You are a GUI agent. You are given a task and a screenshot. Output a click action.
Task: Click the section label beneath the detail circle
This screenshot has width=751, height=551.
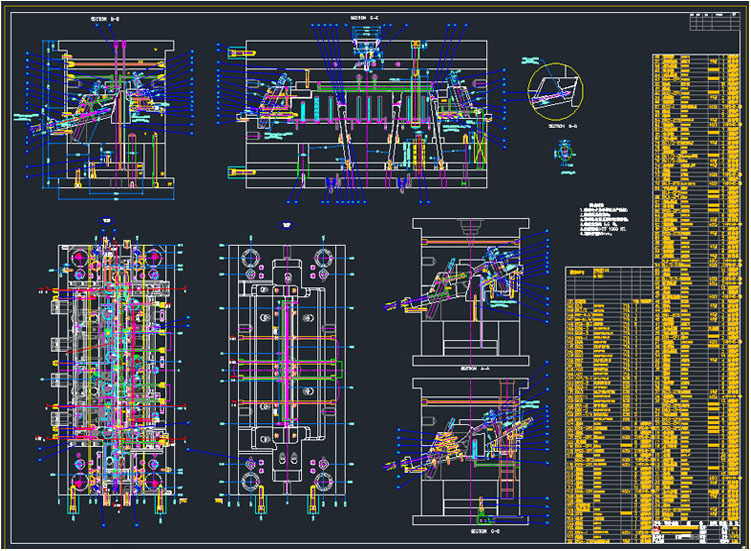(x=563, y=128)
